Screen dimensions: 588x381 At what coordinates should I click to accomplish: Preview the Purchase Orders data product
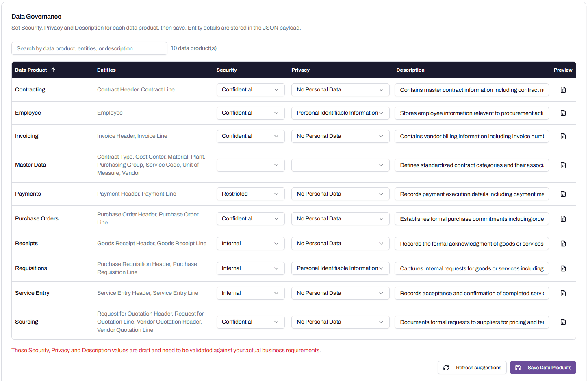point(563,219)
